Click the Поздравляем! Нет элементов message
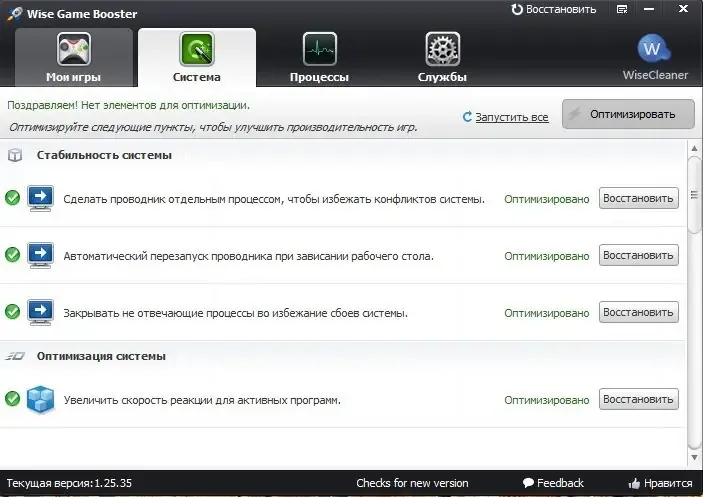Image resolution: width=703 pixels, height=497 pixels. click(x=128, y=106)
